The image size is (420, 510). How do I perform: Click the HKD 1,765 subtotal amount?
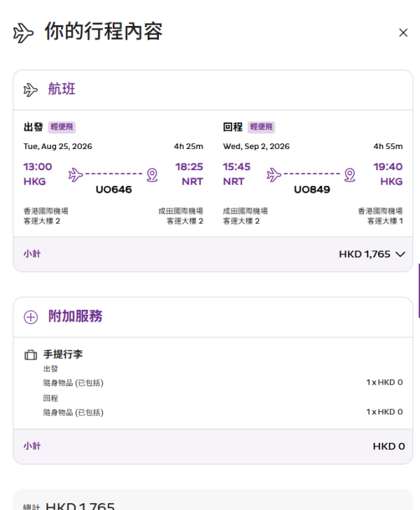365,254
